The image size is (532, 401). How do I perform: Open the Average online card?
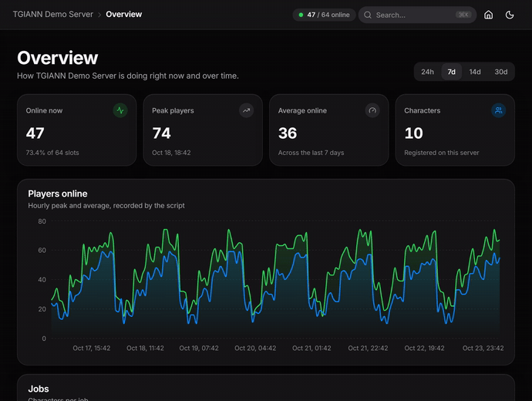coord(329,130)
